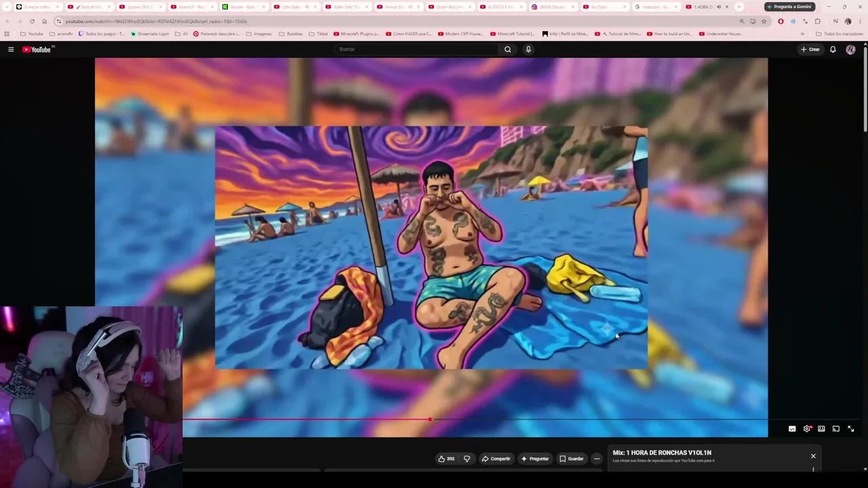Viewport: 868px width, 488px height.
Task: Switch to the Killer Sota tab
Action: click(347, 7)
